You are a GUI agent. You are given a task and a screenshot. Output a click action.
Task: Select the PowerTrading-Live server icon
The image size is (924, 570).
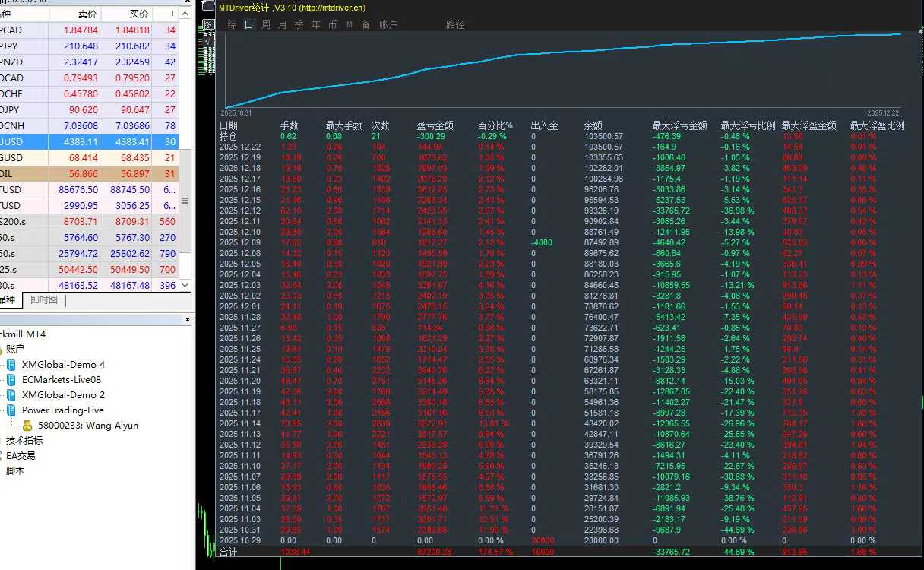11,410
